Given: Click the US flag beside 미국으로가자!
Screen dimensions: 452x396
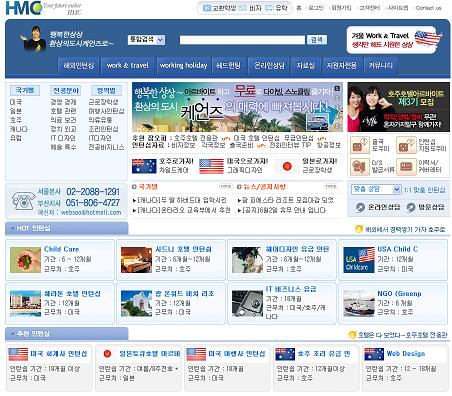Looking at the screenshot, I should pyautogui.click(x=211, y=166).
